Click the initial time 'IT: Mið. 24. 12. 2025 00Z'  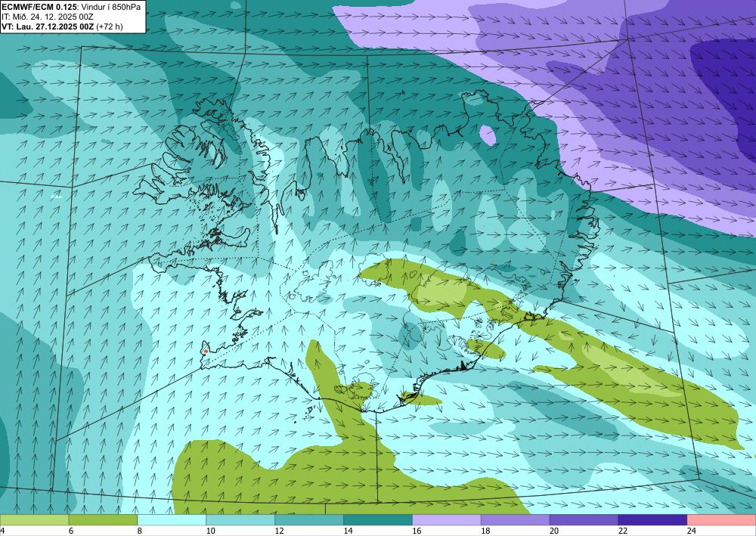coord(47,17)
